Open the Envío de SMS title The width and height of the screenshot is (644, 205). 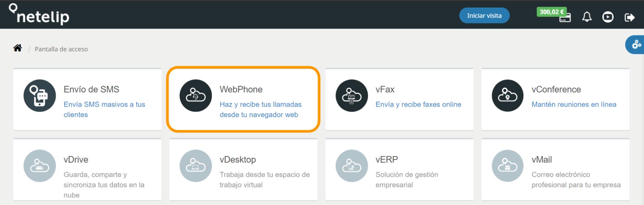(x=91, y=89)
